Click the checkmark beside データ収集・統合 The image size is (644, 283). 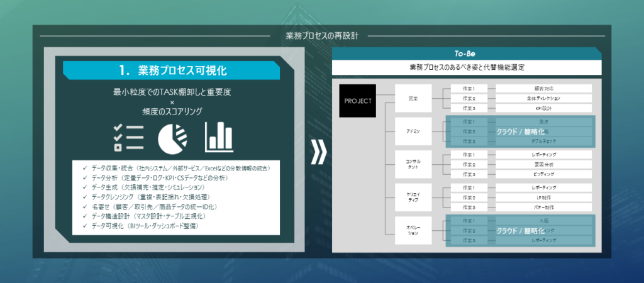[86, 169]
